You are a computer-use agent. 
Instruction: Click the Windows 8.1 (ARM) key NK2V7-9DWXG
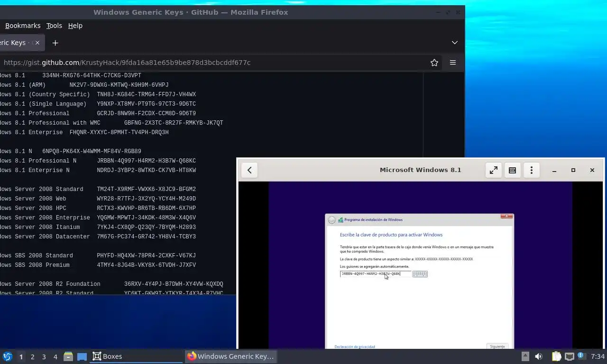[x=119, y=85]
